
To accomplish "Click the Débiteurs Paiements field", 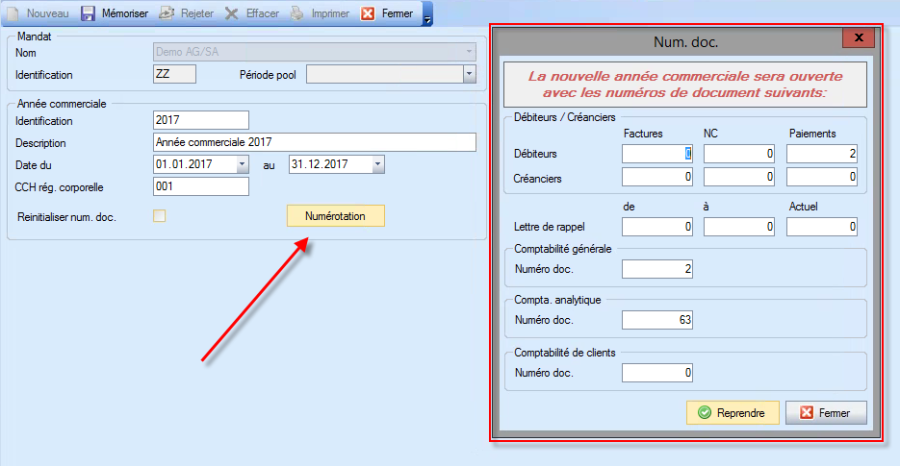I will pyautogui.click(x=822, y=154).
